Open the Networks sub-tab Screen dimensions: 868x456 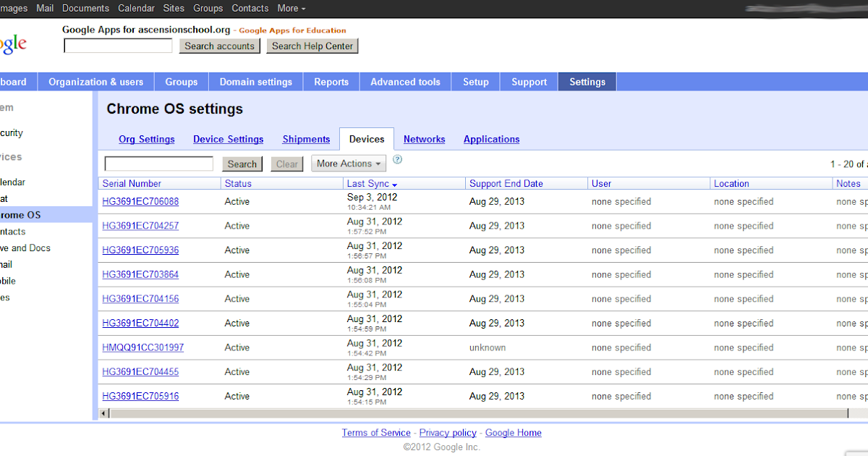(425, 139)
